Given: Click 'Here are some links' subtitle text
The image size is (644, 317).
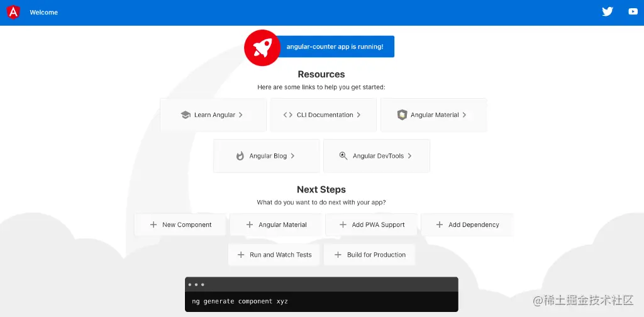Looking at the screenshot, I should pos(321,87).
